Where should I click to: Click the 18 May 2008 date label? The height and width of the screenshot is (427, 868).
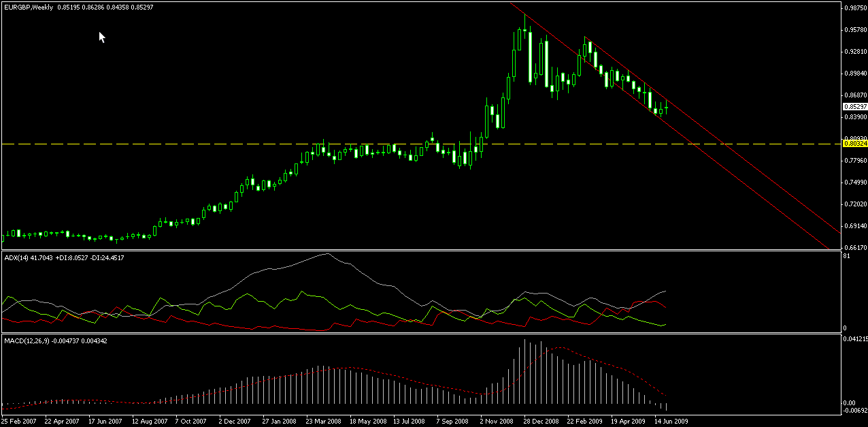pyautogui.click(x=367, y=422)
